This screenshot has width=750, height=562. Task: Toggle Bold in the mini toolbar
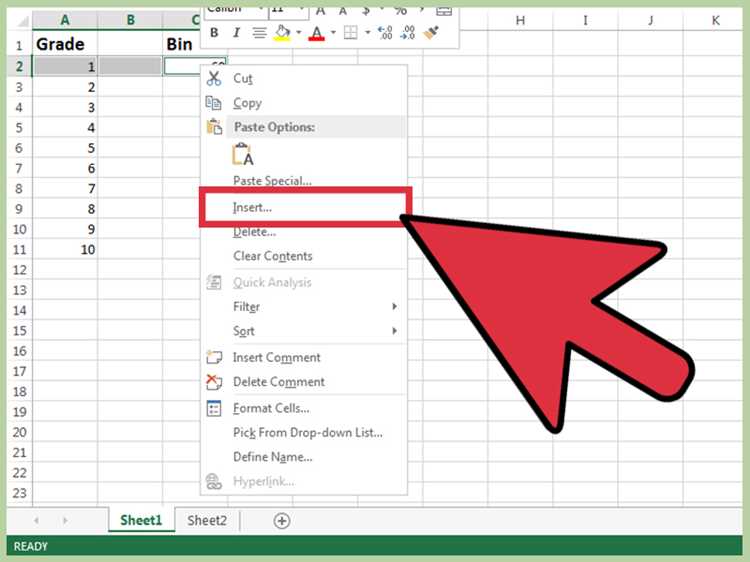tap(214, 33)
